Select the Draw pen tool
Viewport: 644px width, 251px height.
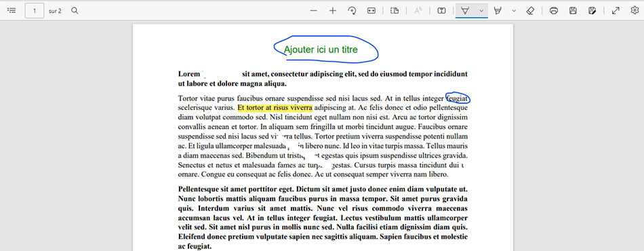465,11
